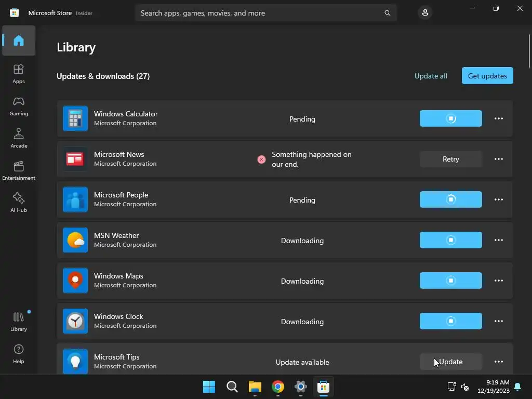This screenshot has height=399, width=532.
Task: Select Microsoft News app name
Action: [x=119, y=154]
